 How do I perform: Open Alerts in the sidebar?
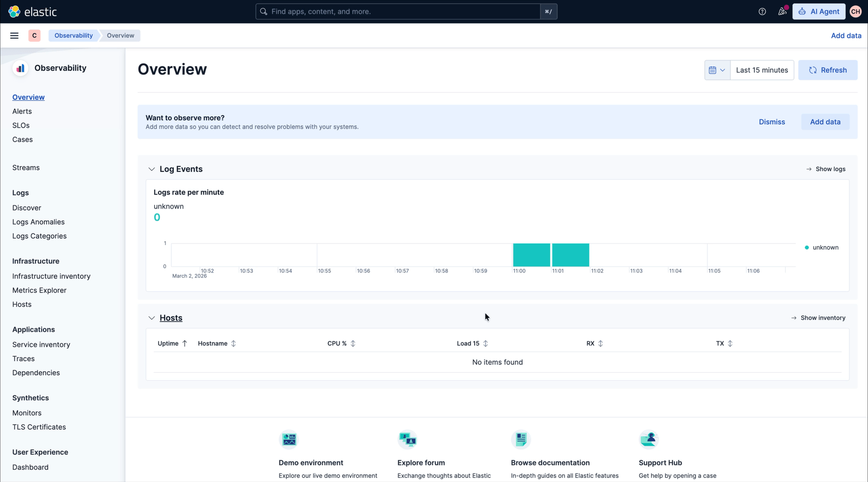22,111
